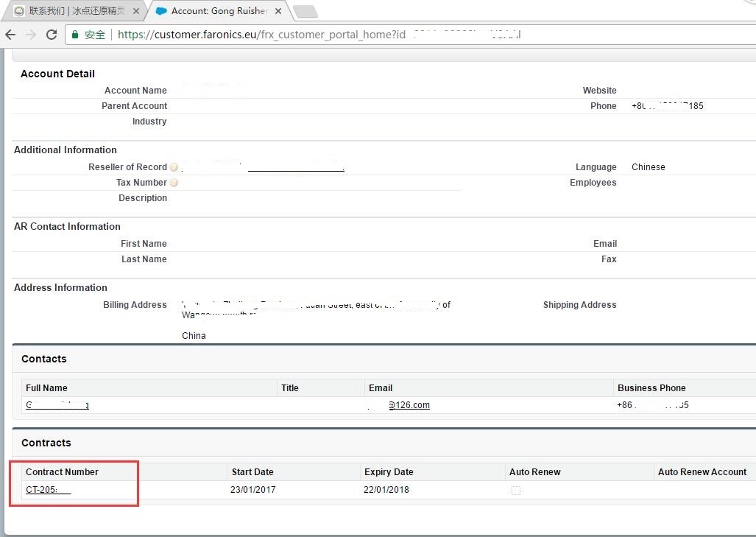Screen dimensions: 756x537
Task: Click the green secure padlock icon
Action: click(x=74, y=35)
